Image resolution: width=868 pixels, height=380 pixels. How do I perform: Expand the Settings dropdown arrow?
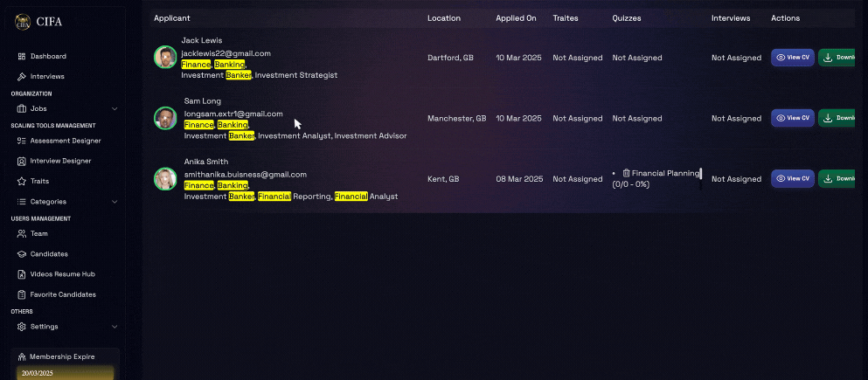[115, 327]
